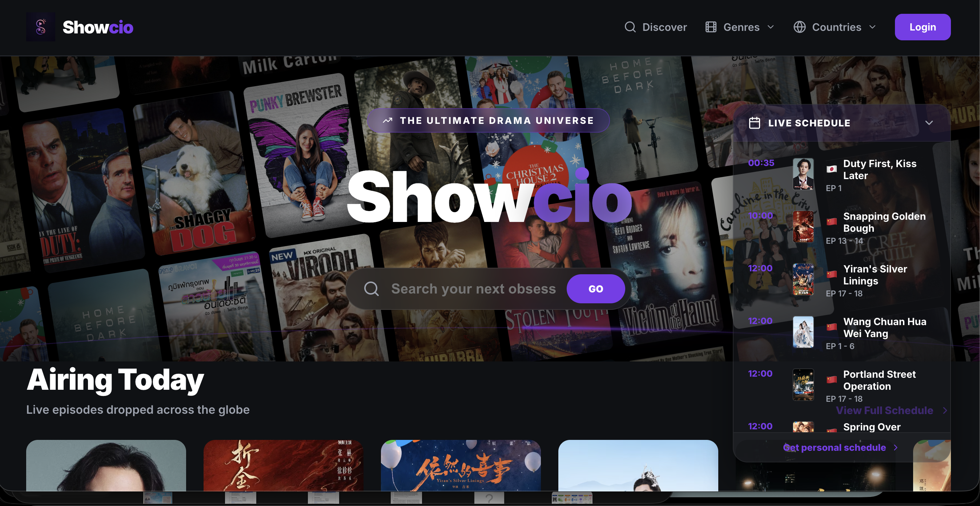980x506 pixels.
Task: Expand the Countries dropdown chevron
Action: coord(873,27)
